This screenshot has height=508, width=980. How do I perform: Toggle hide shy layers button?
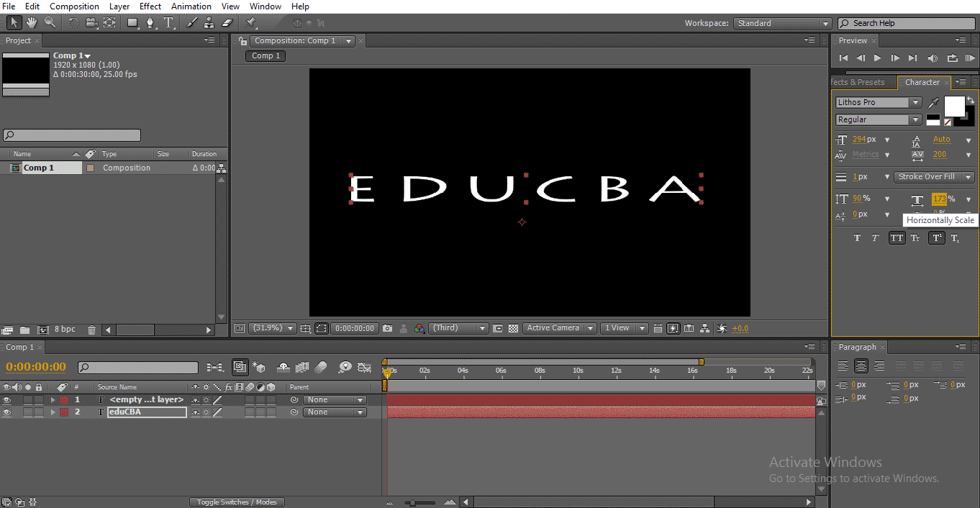pyautogui.click(x=283, y=367)
